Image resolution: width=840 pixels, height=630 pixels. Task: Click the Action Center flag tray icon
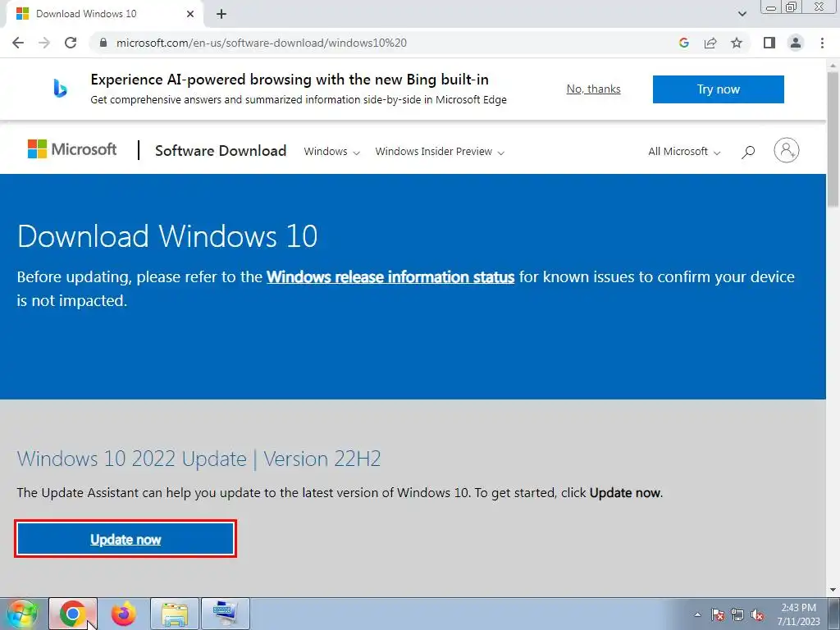click(x=718, y=614)
